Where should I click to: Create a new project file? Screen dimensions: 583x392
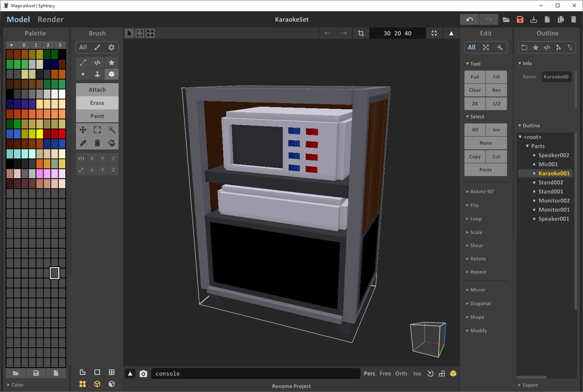click(547, 19)
